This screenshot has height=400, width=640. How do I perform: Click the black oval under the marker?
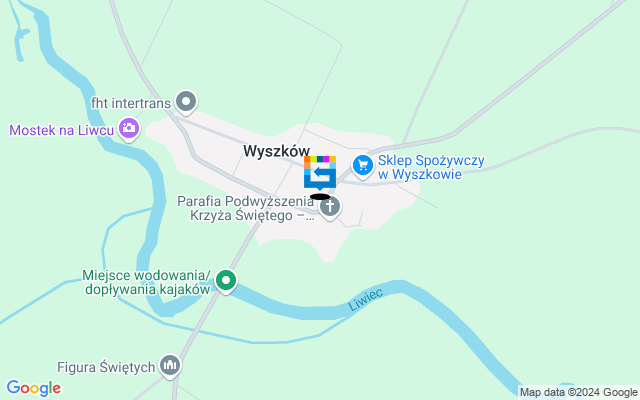click(320, 197)
